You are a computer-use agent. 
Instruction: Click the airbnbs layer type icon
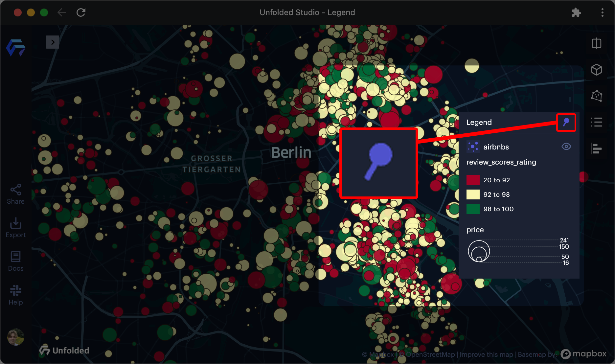(x=473, y=147)
